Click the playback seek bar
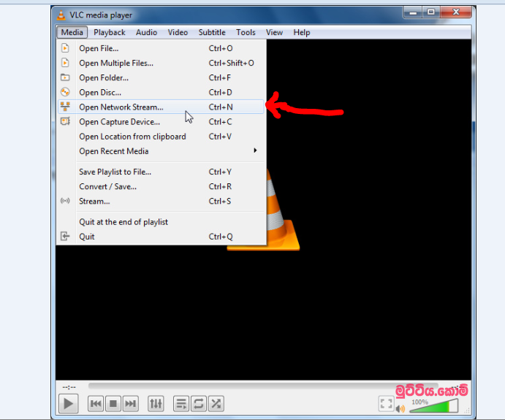Viewport: 505px width, 420px height. [x=263, y=386]
